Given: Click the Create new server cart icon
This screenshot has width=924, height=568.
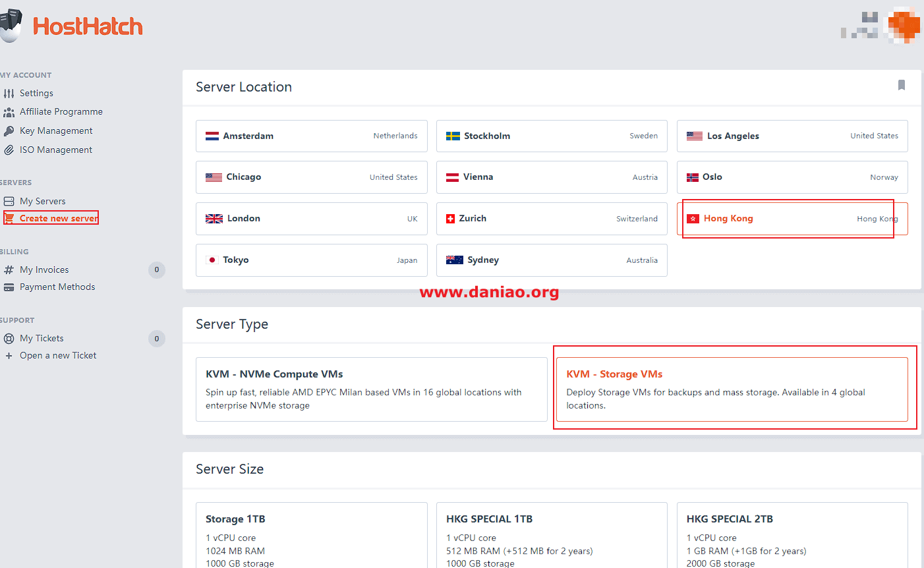Looking at the screenshot, I should point(9,218).
